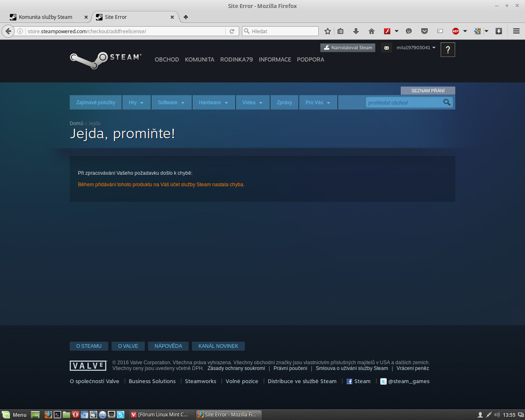Open the SEZNAM PŘÁNÍ wishlist button
The height and width of the screenshot is (420, 525).
428,91
